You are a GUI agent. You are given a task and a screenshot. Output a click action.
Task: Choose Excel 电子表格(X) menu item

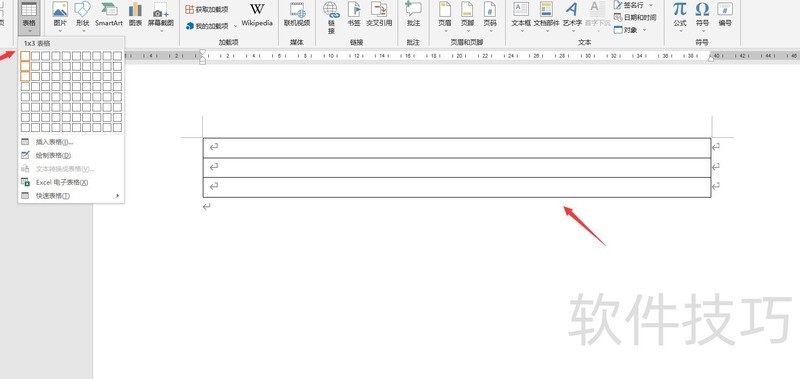[71, 182]
